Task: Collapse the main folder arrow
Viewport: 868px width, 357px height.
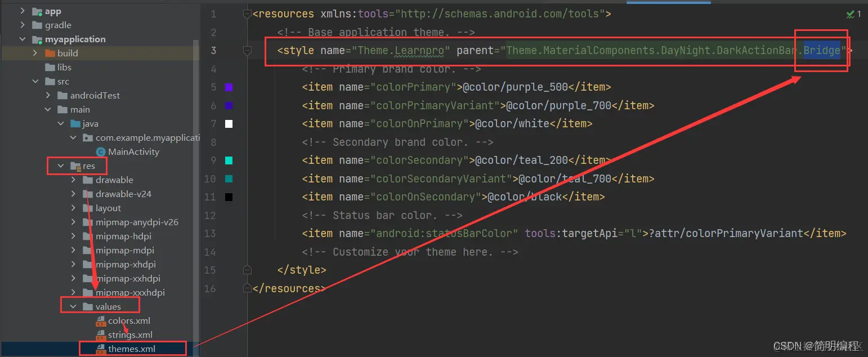Action: pos(48,109)
